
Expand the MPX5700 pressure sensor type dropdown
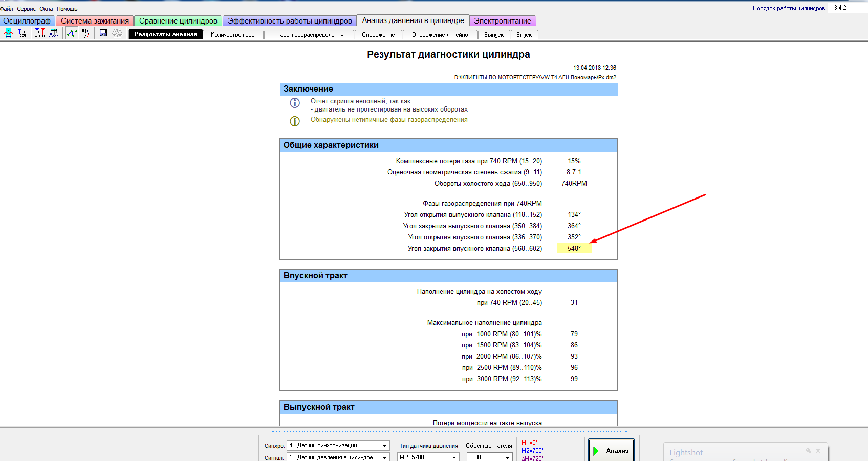coord(428,457)
